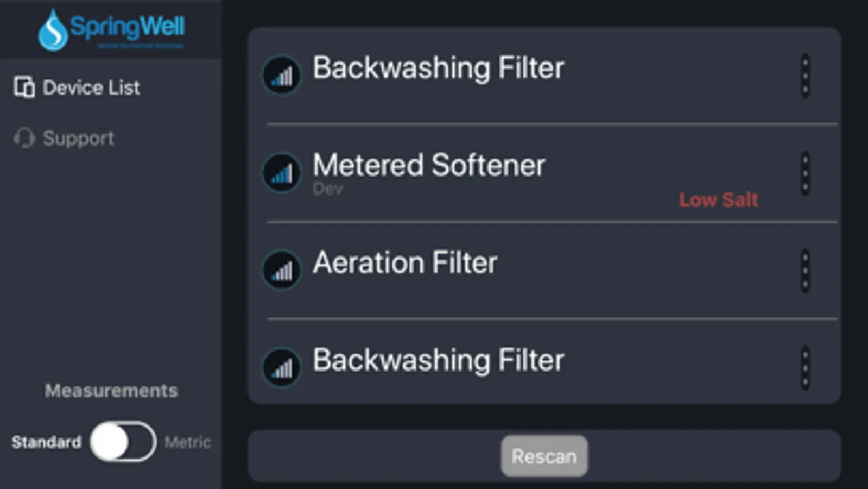868x489 pixels.
Task: Click the Device List sidebar icon
Action: coord(24,87)
